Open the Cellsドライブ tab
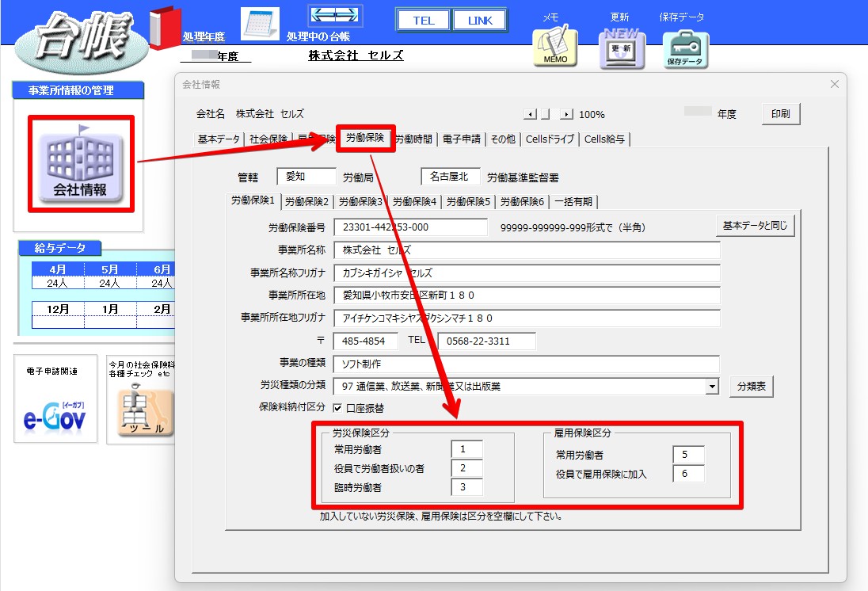Image resolution: width=868 pixels, height=591 pixels. (550, 139)
